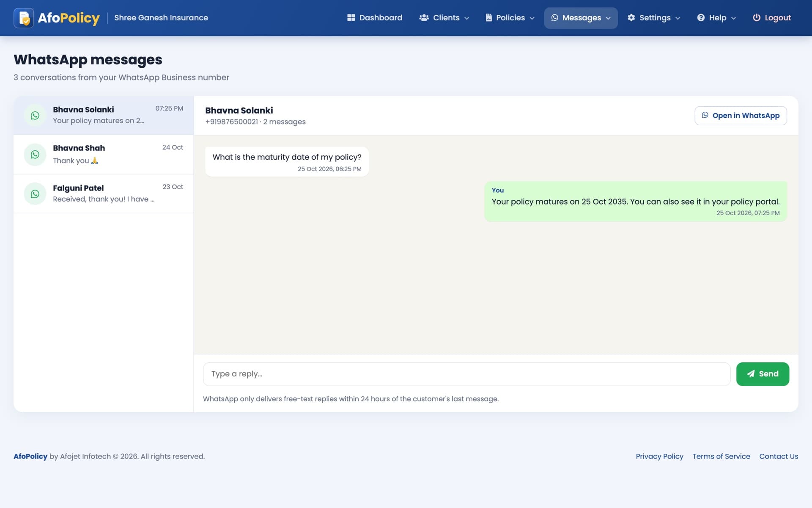Screen dimensions: 812x508
Task: Click the AfoPolicy footer link
Action: tap(30, 456)
